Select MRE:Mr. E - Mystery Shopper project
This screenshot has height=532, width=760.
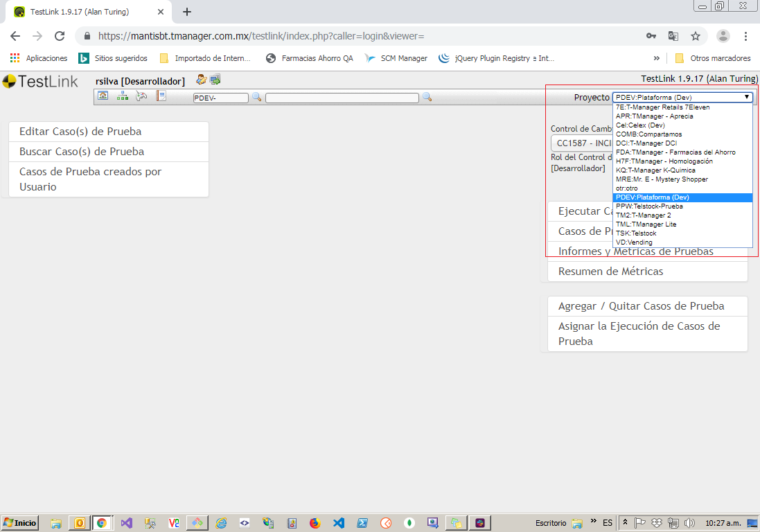(682, 179)
